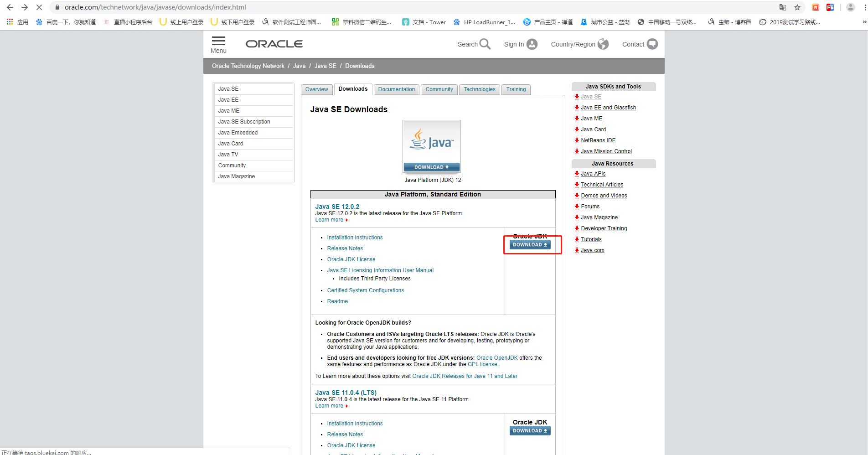Open the Java SE 12.0.2 heading link
Image resolution: width=868 pixels, height=455 pixels.
click(337, 207)
